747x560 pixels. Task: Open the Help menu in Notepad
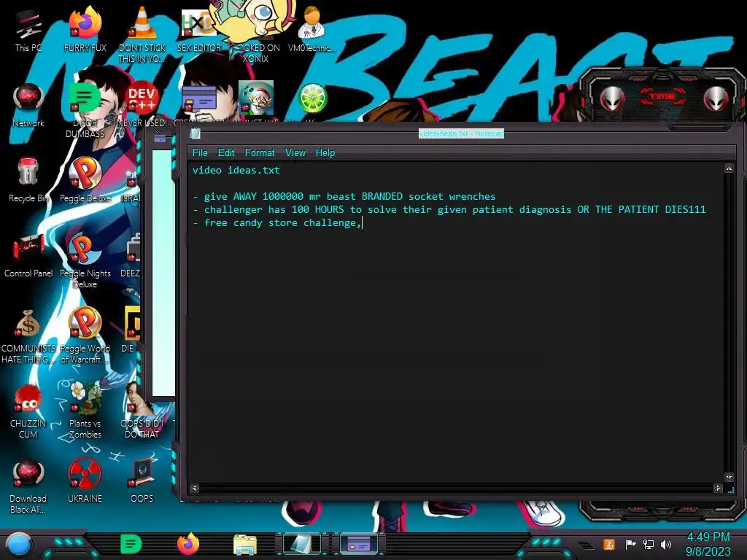click(x=325, y=153)
